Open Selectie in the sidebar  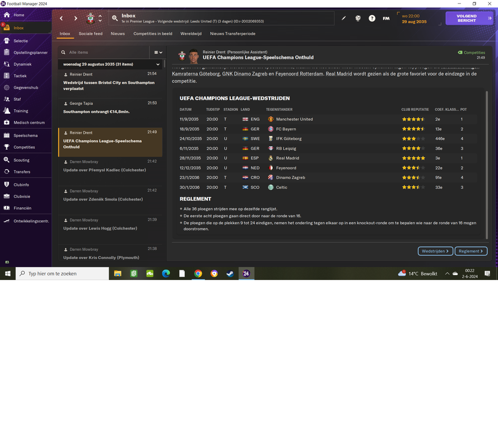coord(20,41)
